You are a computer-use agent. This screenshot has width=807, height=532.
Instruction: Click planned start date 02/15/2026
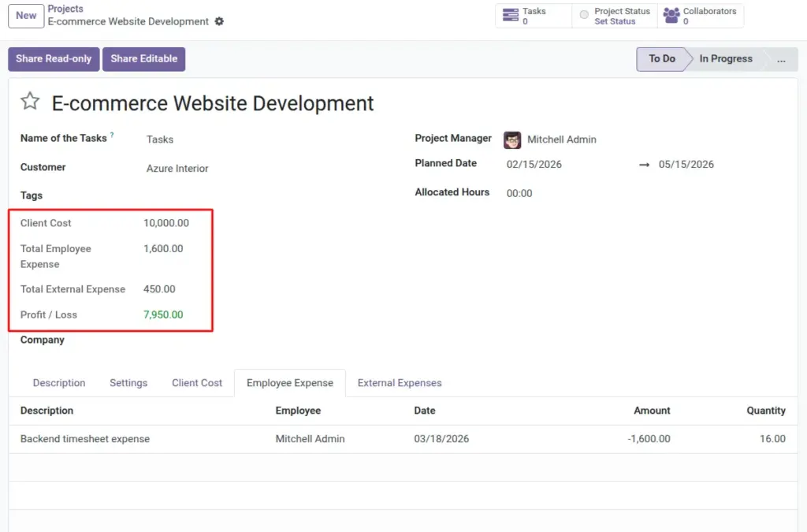[534, 165]
